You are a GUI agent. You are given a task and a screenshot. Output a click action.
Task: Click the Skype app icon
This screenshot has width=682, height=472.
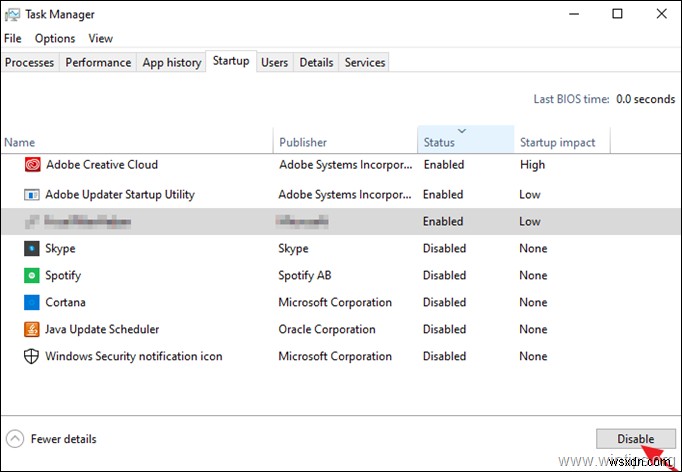click(x=32, y=248)
